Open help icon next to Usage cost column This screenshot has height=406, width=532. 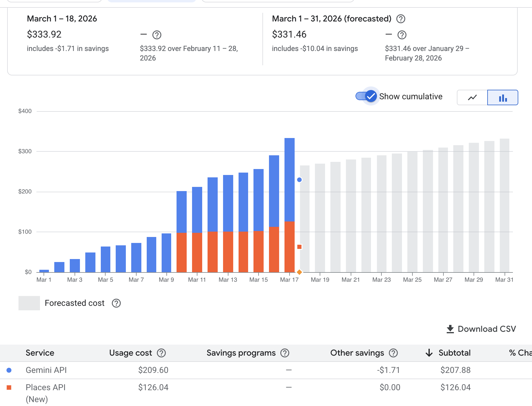point(162,353)
